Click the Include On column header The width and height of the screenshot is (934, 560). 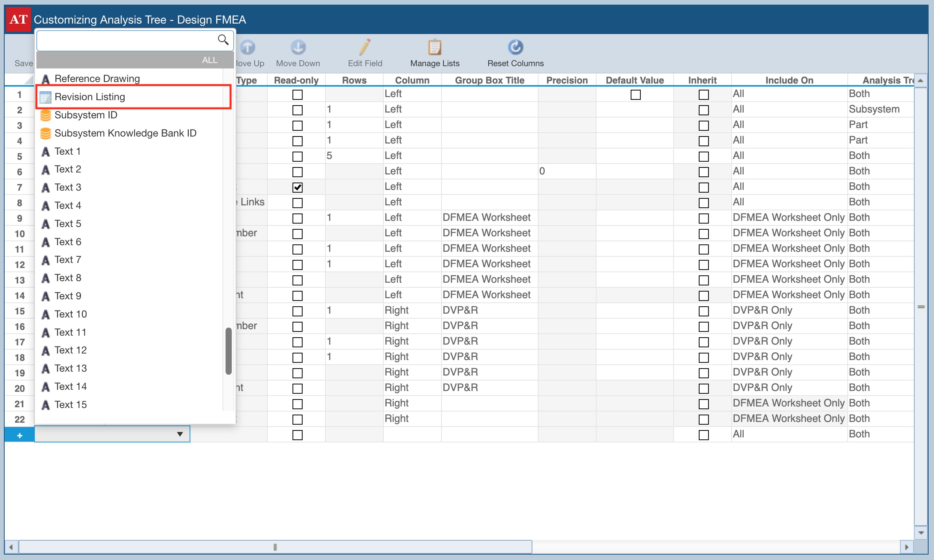point(789,80)
